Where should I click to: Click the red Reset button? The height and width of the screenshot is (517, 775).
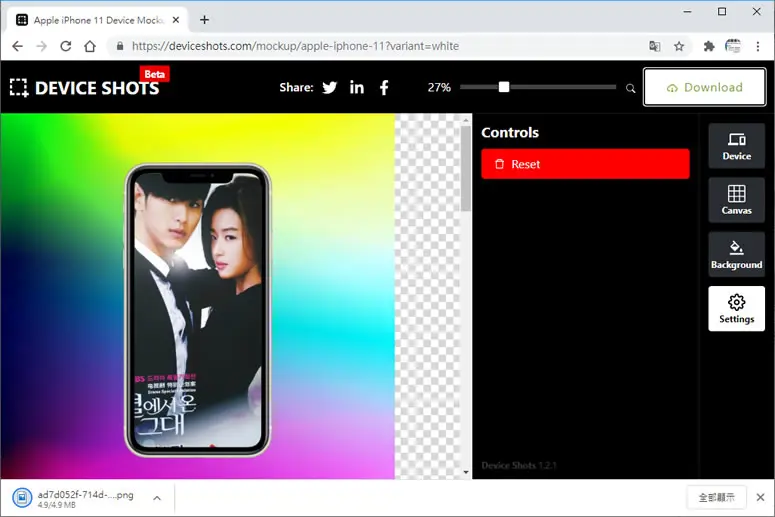point(585,164)
